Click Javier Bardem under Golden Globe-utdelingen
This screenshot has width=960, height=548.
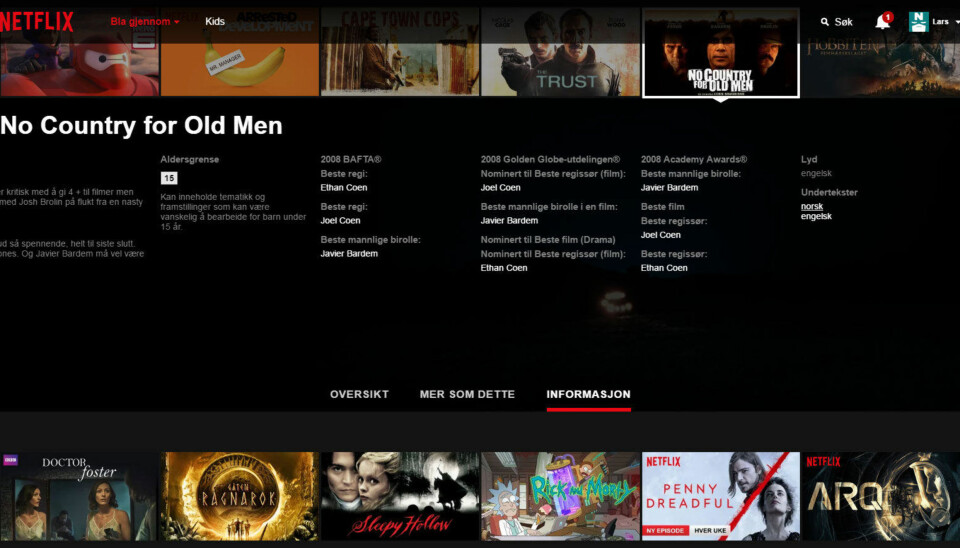click(509, 220)
